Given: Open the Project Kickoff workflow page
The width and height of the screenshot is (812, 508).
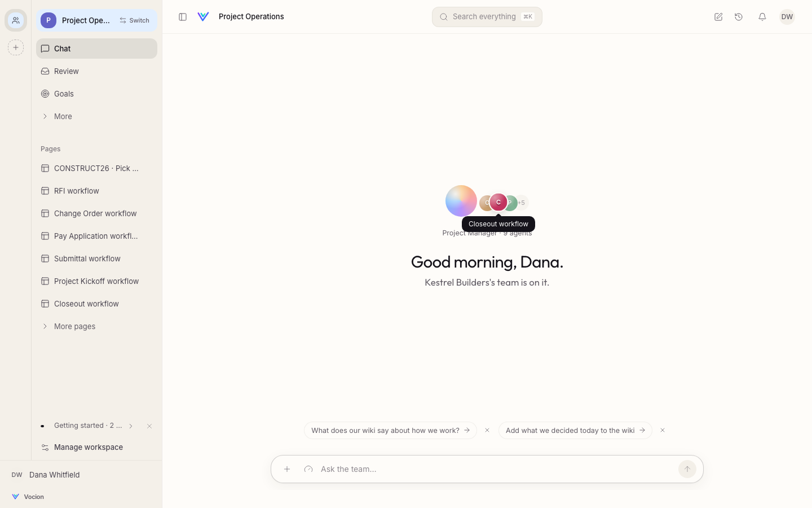Looking at the screenshot, I should coord(96,281).
